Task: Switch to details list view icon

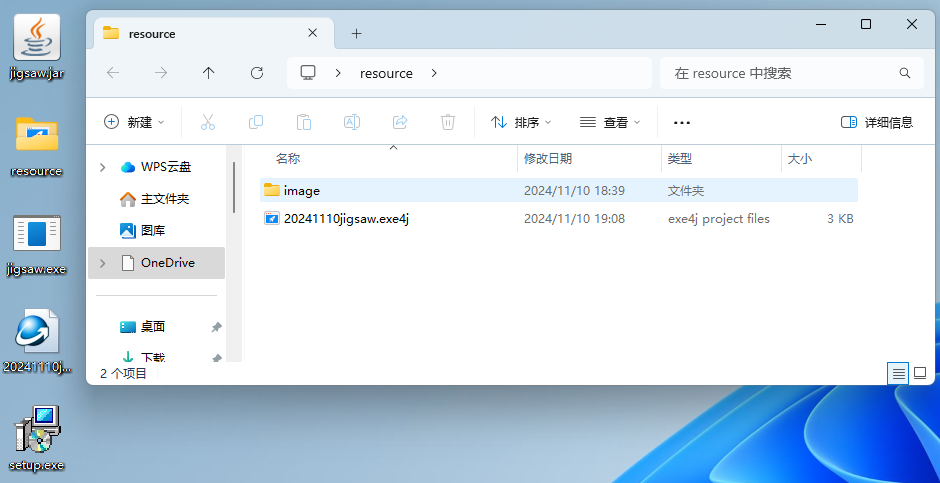Action: pyautogui.click(x=898, y=374)
